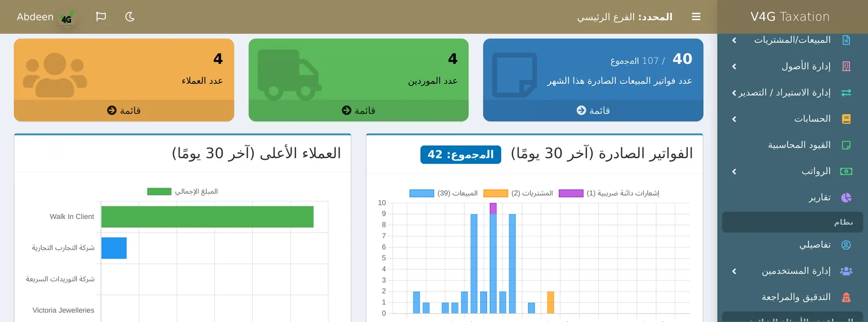868x322 pixels.
Task: Click the V4G Taxation brand title
Action: 790,17
